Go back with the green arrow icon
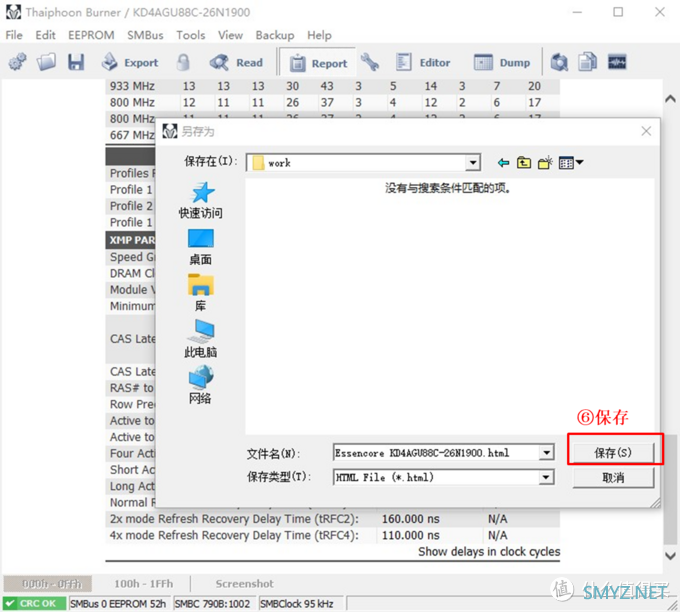The height and width of the screenshot is (612, 680). click(503, 163)
